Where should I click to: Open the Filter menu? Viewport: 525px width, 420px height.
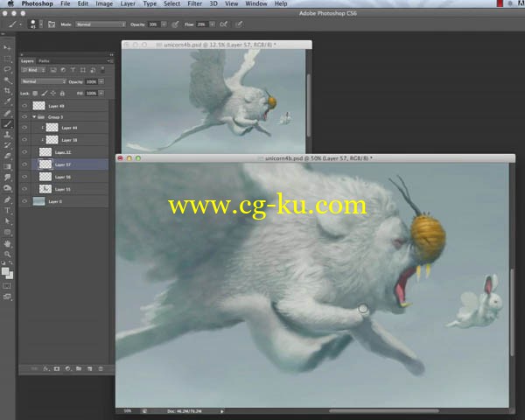(x=194, y=3)
